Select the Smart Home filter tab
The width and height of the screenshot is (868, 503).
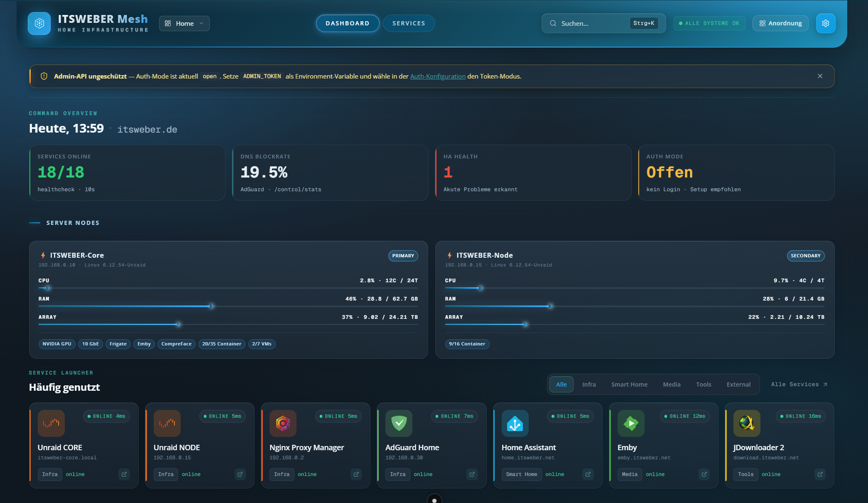629,385
